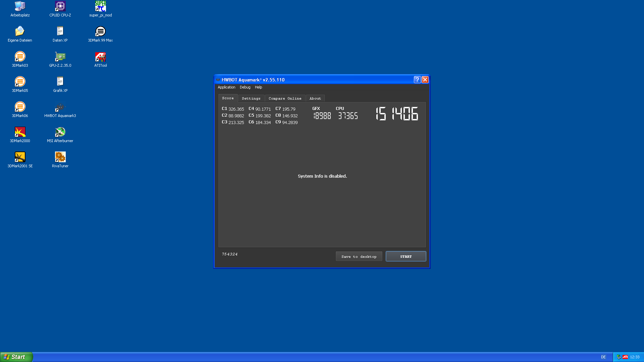
Task: Click the Save to desktop button
Action: pyautogui.click(x=359, y=256)
